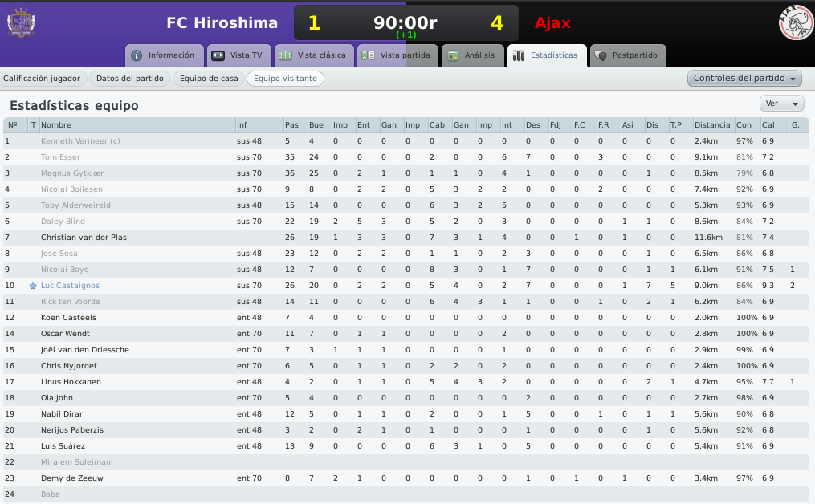Click the Vista partida icon
Viewport: 815px width, 504px height.
pyautogui.click(x=368, y=55)
